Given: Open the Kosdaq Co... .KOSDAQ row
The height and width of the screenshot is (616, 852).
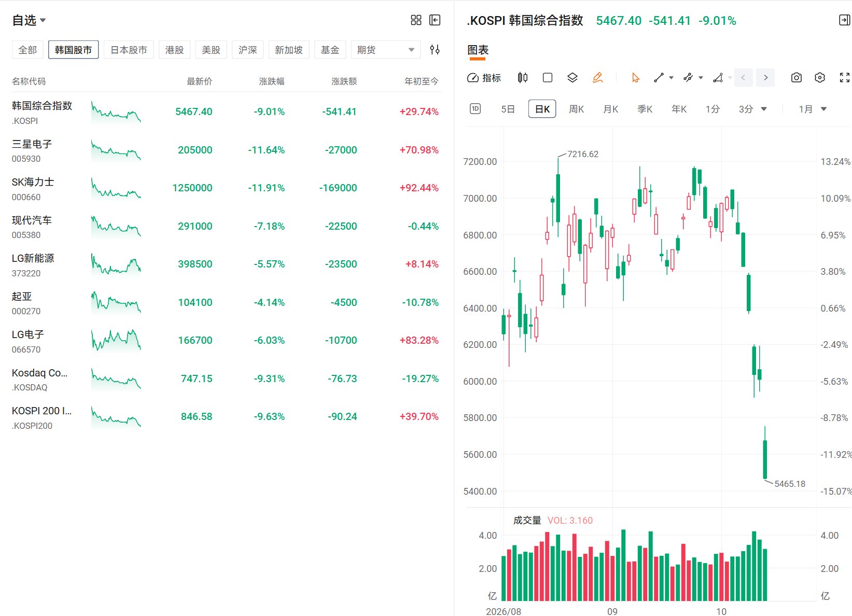Looking at the screenshot, I should coord(226,379).
